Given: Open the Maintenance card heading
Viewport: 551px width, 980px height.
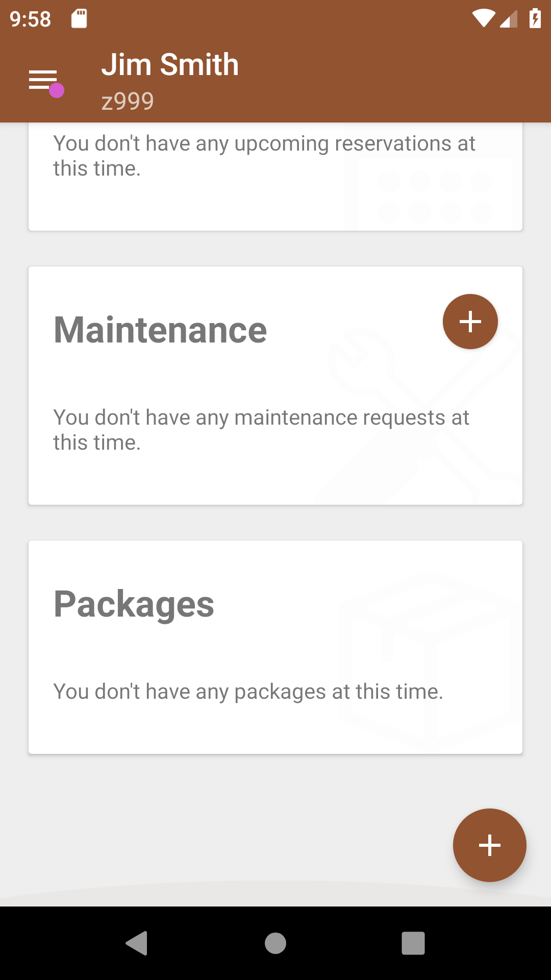Looking at the screenshot, I should [x=160, y=330].
